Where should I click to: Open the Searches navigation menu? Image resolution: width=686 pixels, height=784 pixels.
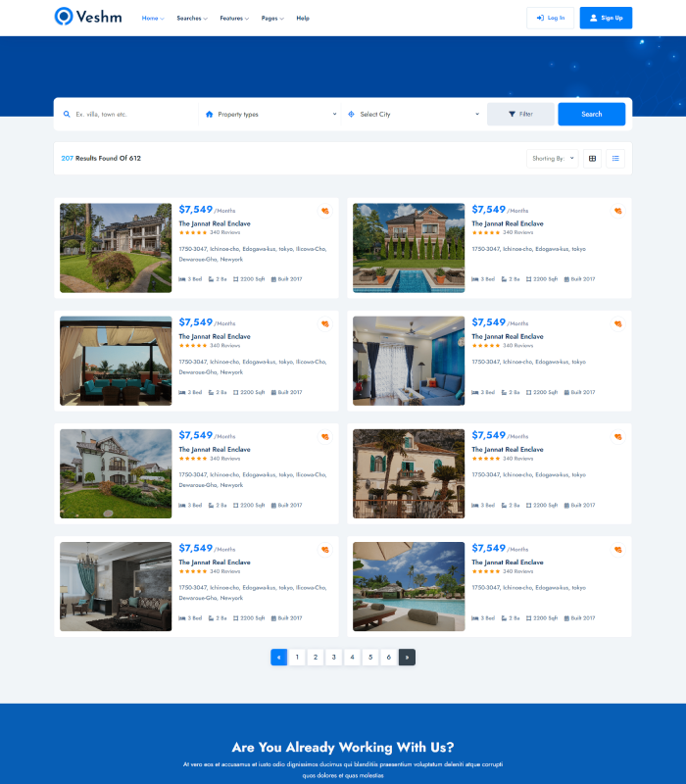192,18
